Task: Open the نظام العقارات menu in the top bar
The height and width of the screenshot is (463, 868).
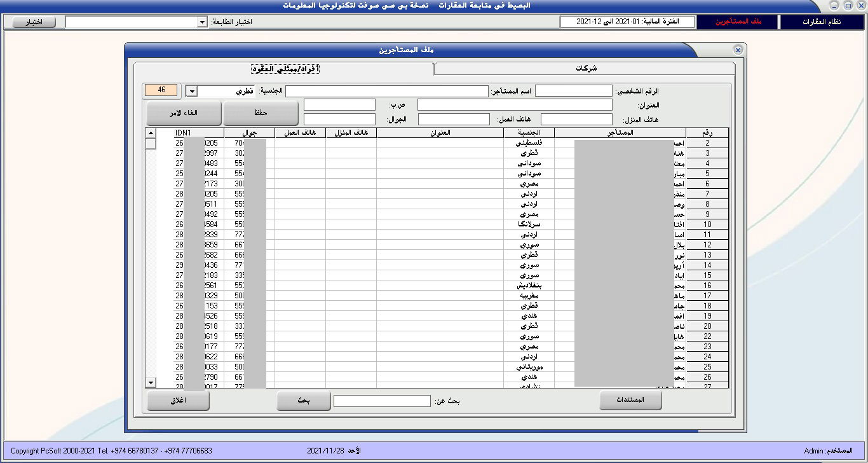Action: (822, 22)
